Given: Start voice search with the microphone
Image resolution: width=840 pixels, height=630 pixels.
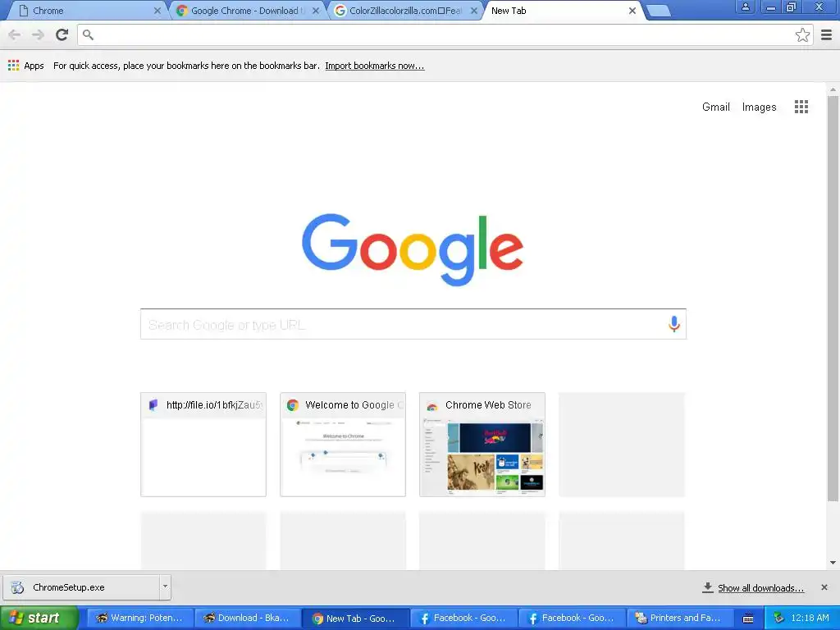Looking at the screenshot, I should click(x=674, y=324).
